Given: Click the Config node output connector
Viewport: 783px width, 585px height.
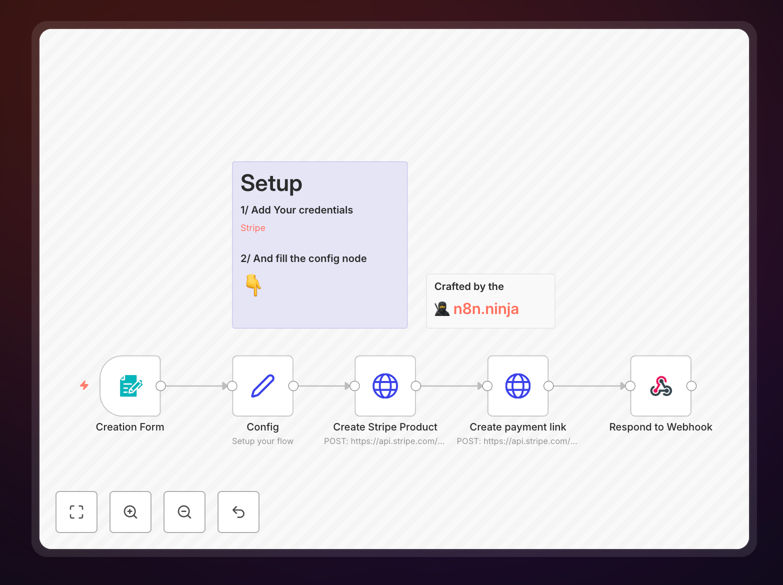Looking at the screenshot, I should tap(294, 386).
